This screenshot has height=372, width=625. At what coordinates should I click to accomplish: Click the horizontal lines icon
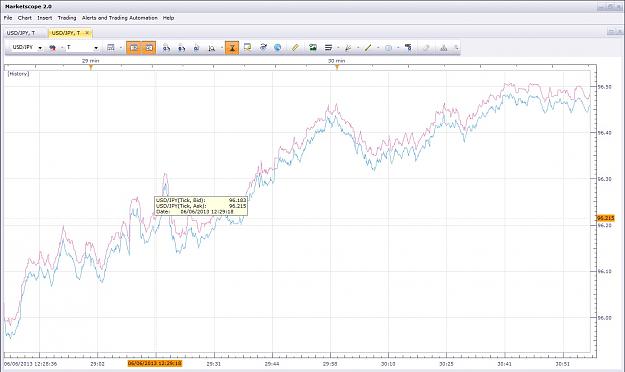[x=328, y=47]
